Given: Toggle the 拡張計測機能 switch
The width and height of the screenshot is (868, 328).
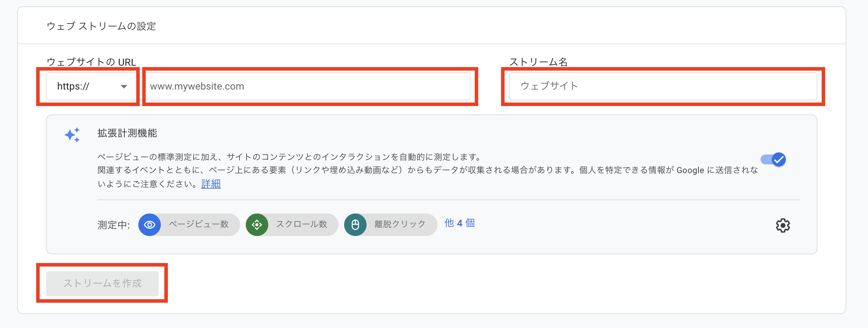Looking at the screenshot, I should [x=773, y=159].
